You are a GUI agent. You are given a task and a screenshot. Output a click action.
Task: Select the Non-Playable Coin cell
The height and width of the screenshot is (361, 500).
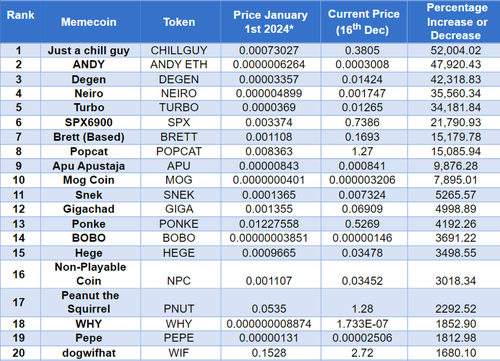coord(90,274)
